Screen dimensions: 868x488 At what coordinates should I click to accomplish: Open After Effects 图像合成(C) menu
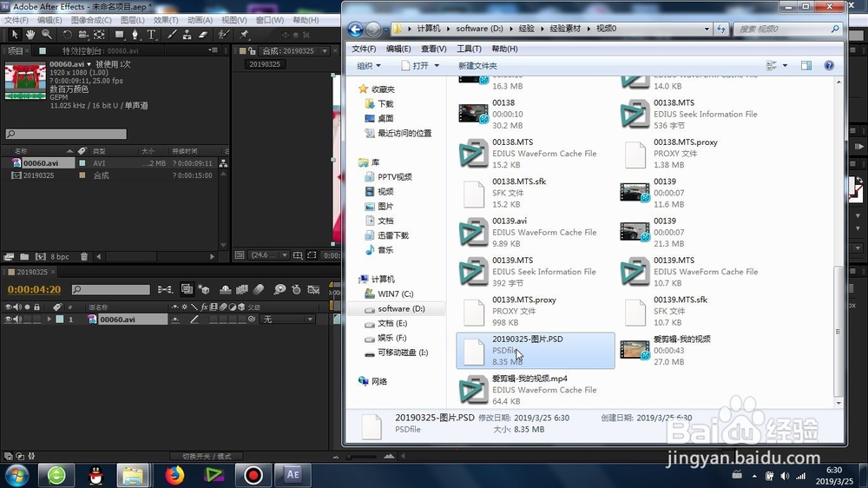(x=91, y=20)
